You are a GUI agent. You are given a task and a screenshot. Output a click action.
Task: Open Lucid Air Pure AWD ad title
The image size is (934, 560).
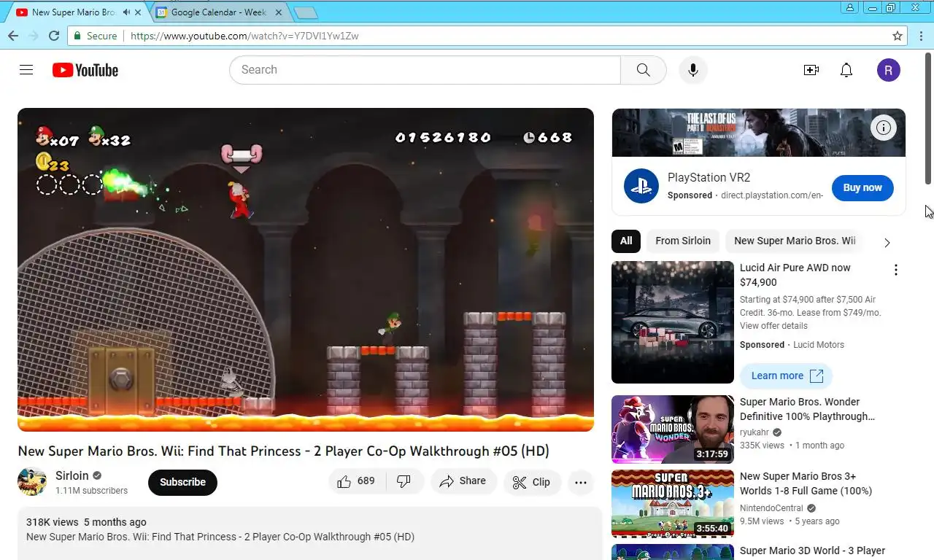pyautogui.click(x=795, y=275)
